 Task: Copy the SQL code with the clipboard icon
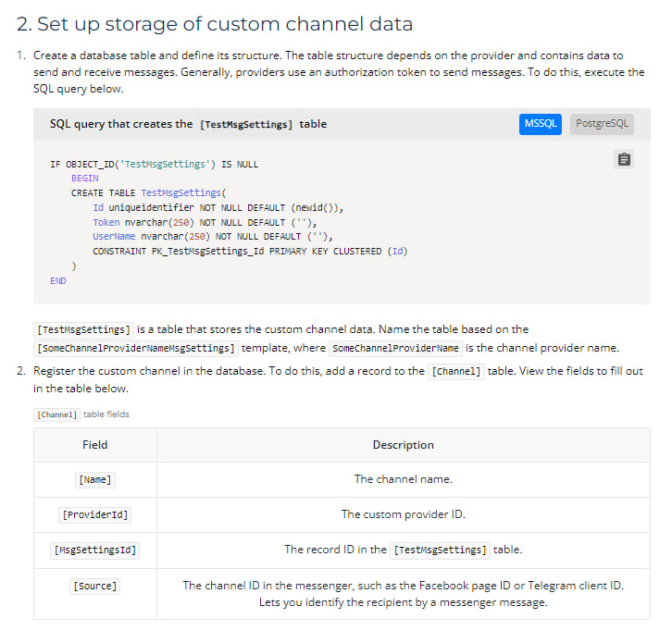624,160
